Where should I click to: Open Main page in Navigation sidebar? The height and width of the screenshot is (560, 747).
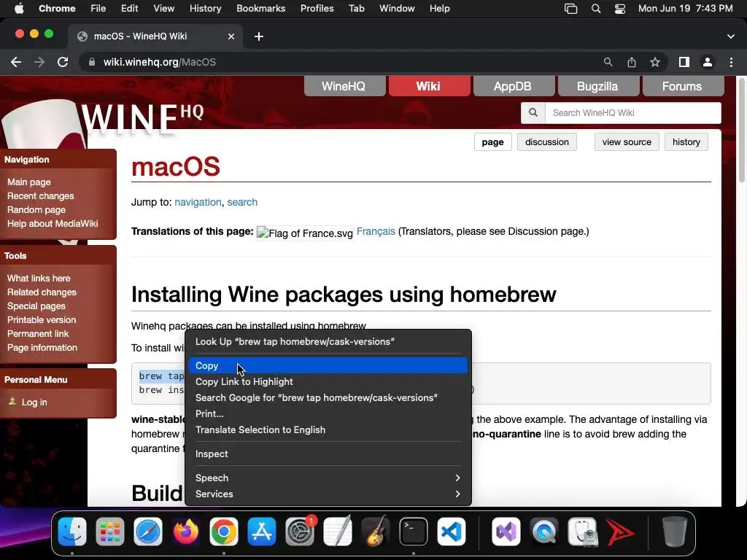coord(29,182)
